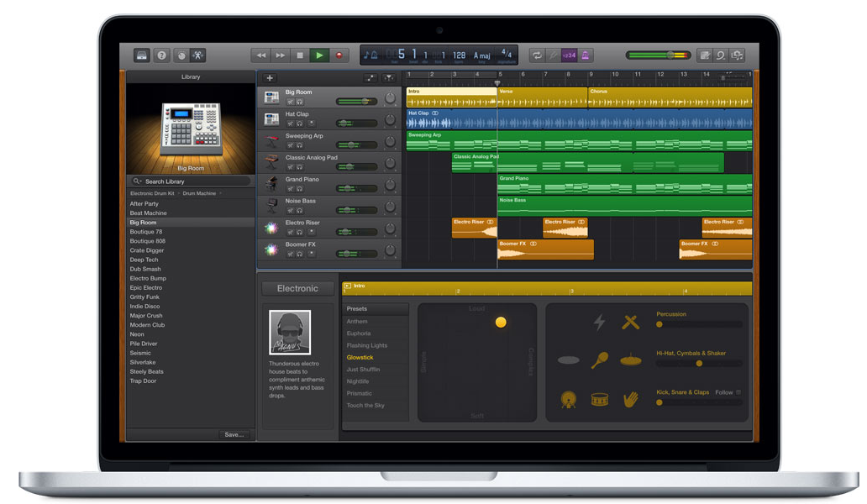
Task: Enable the Metronome button
Action: pos(586,55)
